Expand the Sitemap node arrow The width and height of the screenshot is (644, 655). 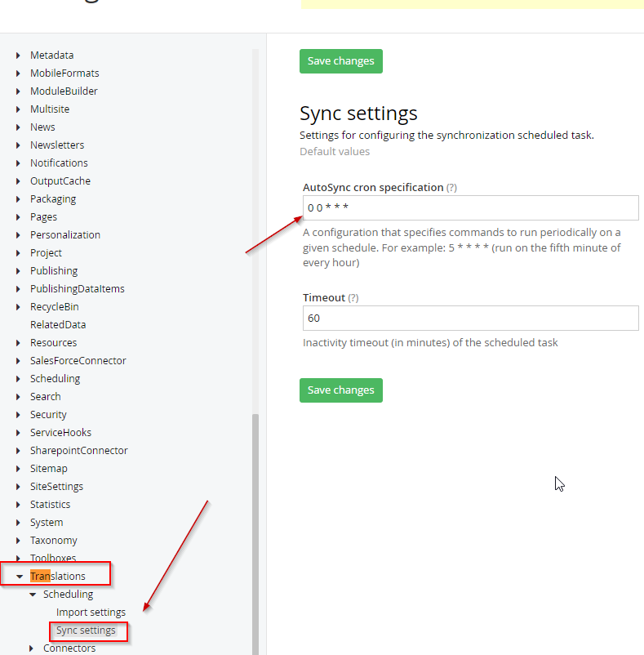click(x=18, y=468)
